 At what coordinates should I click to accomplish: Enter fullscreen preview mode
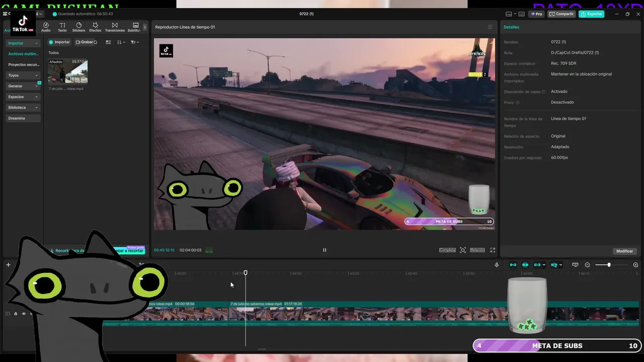coord(493,250)
